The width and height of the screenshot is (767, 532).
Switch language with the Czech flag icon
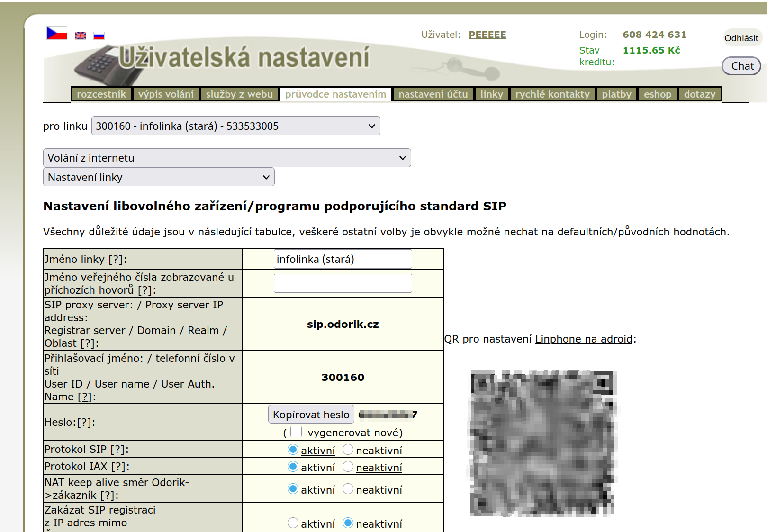click(x=56, y=33)
